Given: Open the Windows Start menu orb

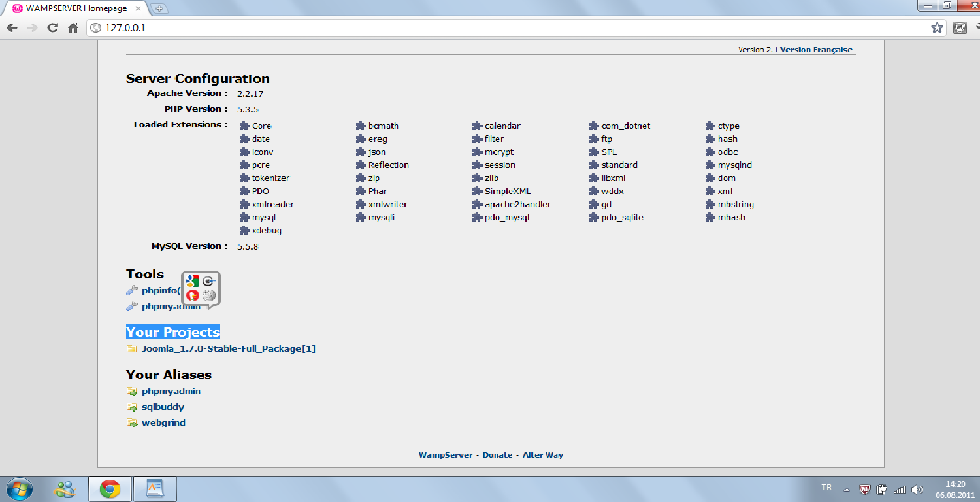Looking at the screenshot, I should point(18,489).
